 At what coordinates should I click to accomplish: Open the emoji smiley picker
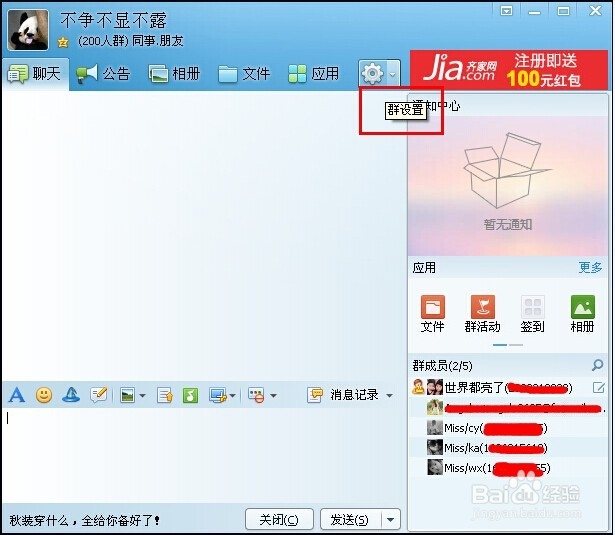coord(44,395)
